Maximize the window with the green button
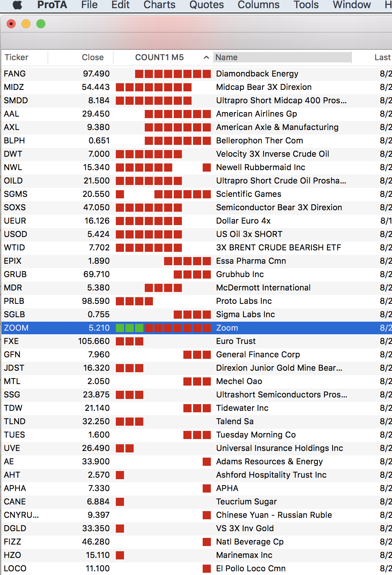 [41, 24]
